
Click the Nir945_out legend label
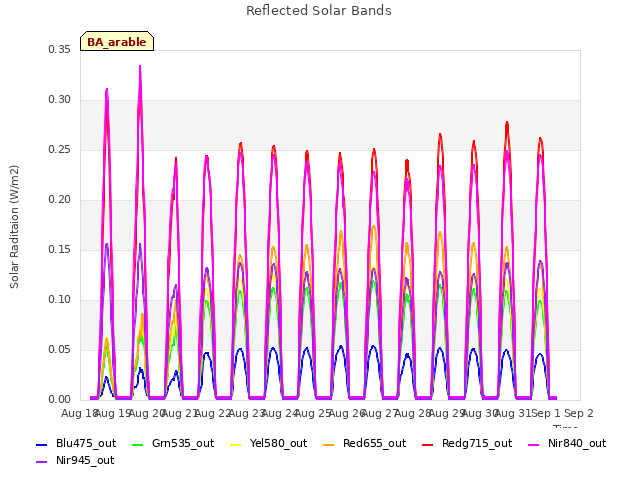click(85, 460)
